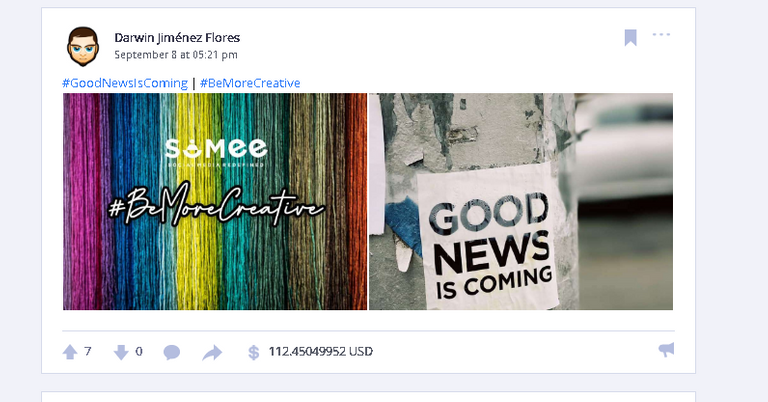768x402 pixels.
Task: Open Darwin's cartoon avatar picture
Action: [83, 47]
